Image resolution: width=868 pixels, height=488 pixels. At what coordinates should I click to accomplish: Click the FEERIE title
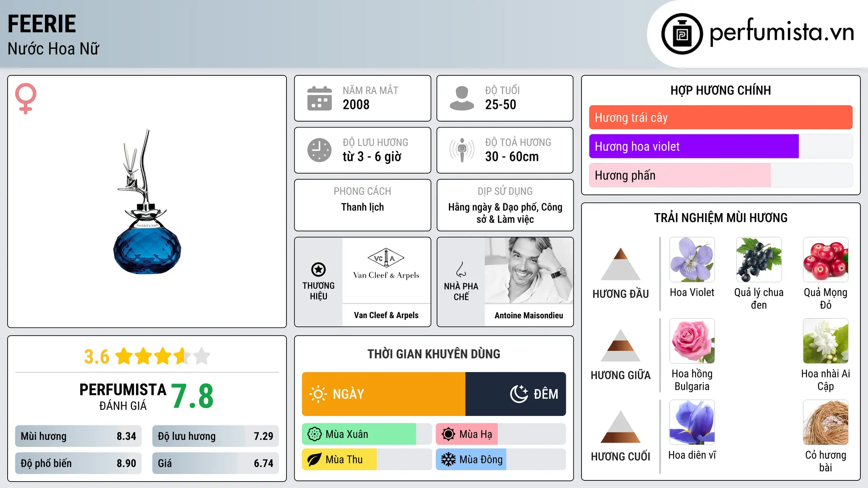(42, 24)
